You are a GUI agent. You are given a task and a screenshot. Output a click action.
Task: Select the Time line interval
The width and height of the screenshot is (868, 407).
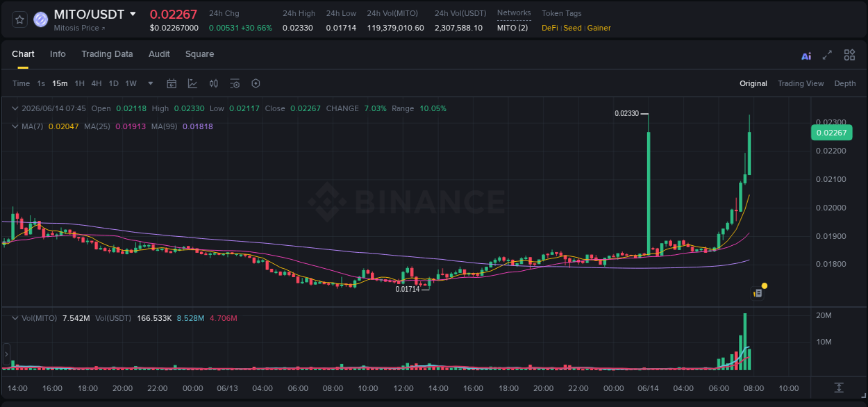[21, 83]
